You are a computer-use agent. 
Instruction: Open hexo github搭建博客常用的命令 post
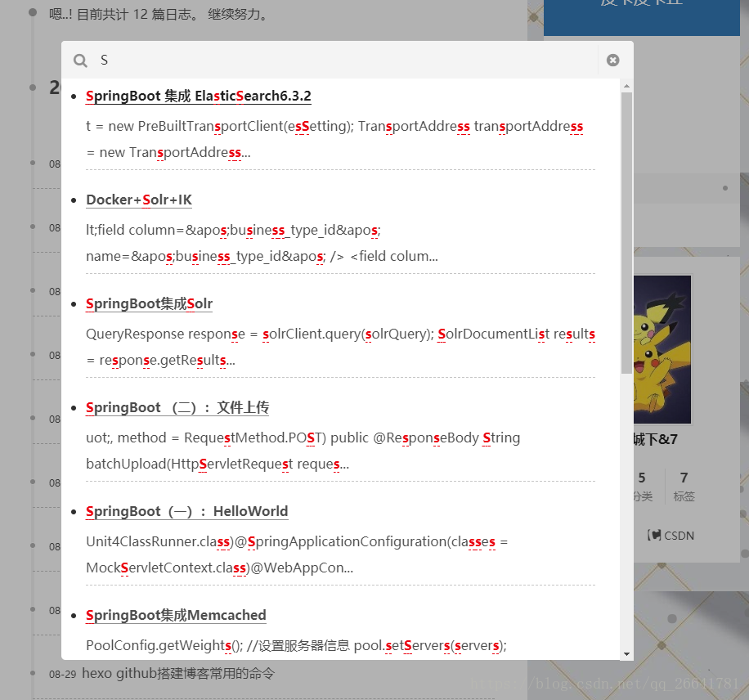178,674
